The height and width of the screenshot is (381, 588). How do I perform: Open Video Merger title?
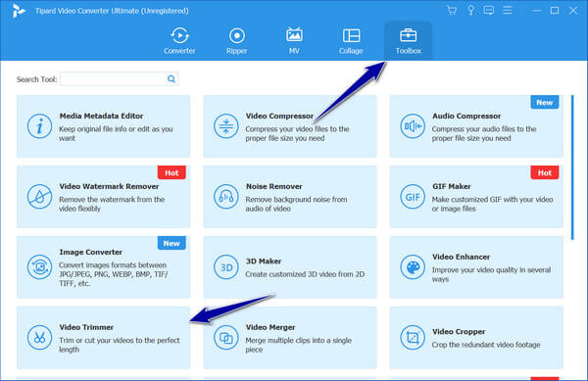click(270, 327)
